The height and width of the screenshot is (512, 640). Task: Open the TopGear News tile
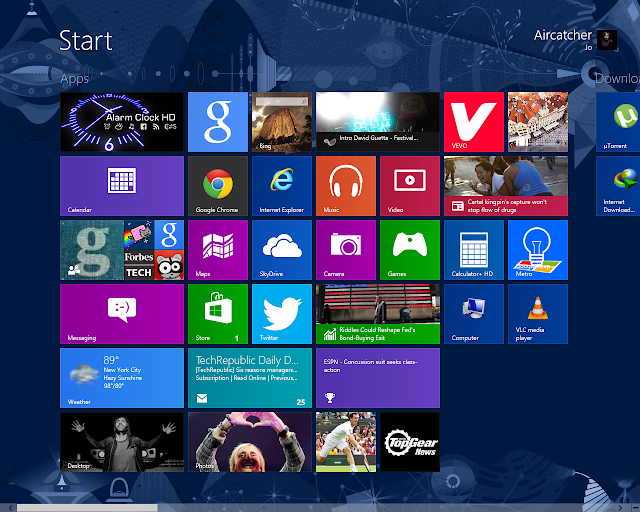point(410,442)
